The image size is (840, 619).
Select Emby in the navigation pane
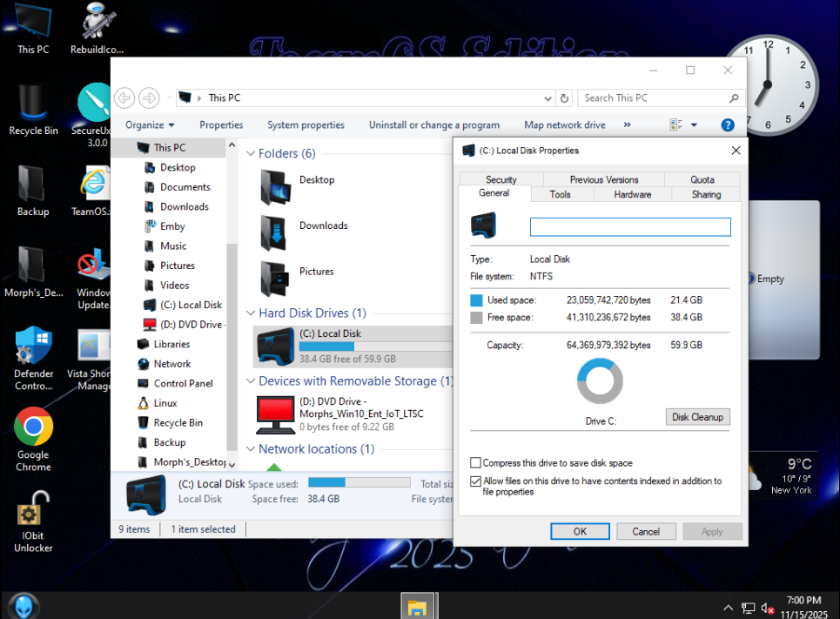[x=172, y=226]
